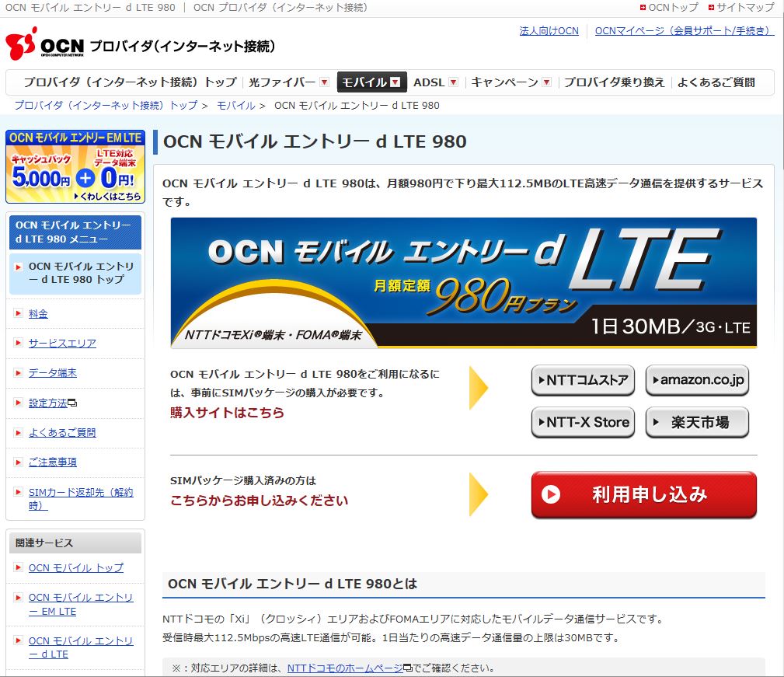Expand the 光ファイバー dropdown arrow
Image resolution: width=784 pixels, height=677 pixels.
[325, 82]
